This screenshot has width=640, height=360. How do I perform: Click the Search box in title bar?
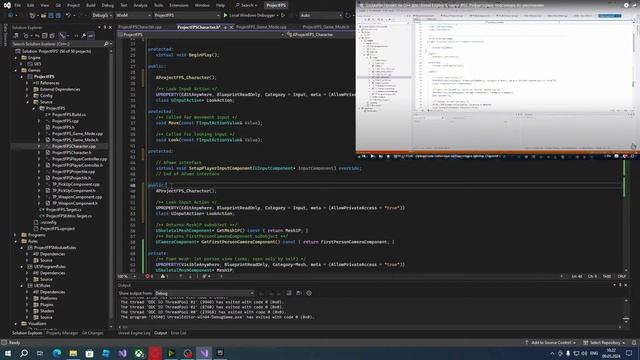(247, 5)
